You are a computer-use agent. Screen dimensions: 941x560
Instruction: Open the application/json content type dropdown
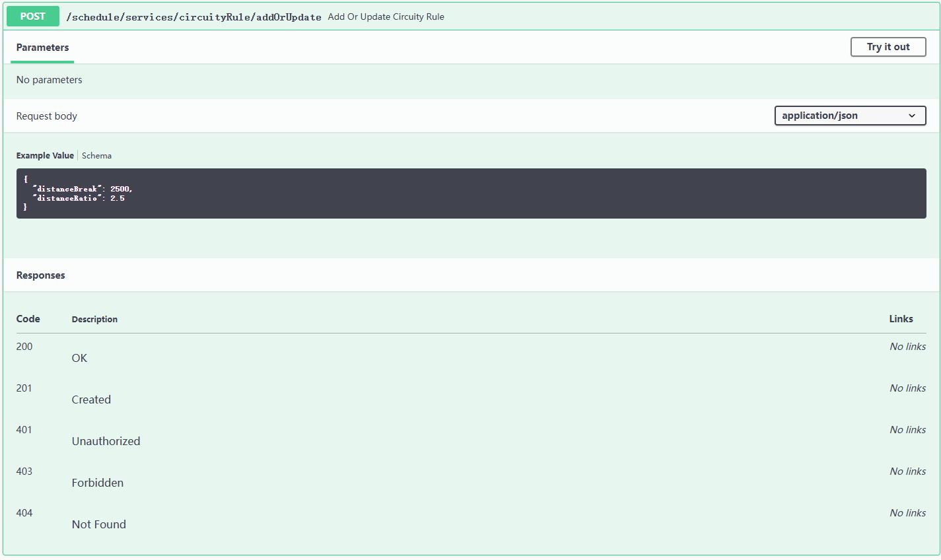[x=849, y=116]
